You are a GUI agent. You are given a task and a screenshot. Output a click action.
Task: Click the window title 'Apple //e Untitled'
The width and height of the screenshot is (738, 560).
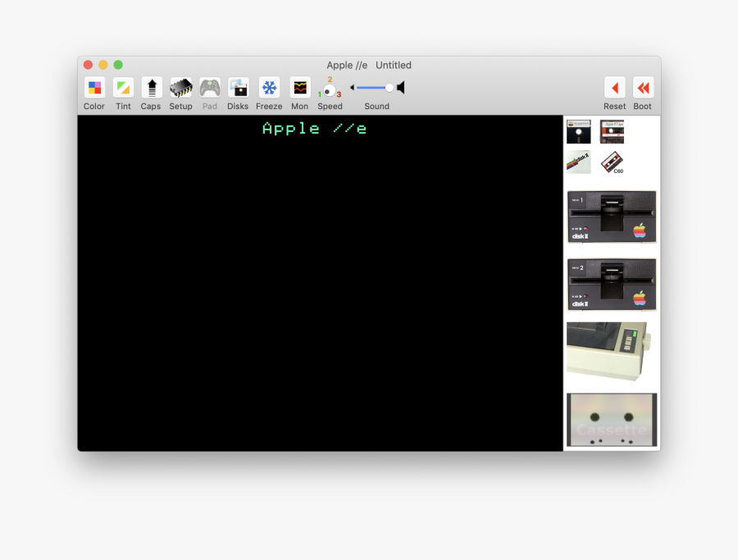click(369, 65)
